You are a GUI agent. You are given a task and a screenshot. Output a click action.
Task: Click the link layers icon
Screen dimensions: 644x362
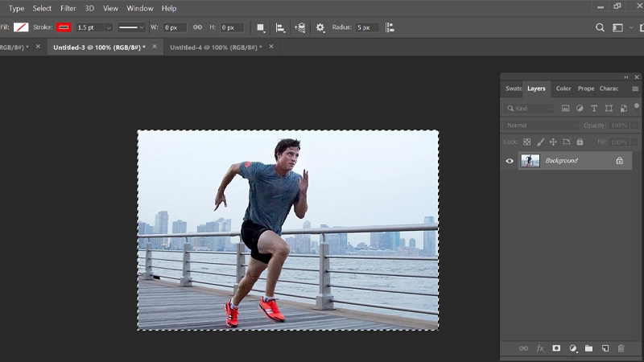pyautogui.click(x=524, y=348)
